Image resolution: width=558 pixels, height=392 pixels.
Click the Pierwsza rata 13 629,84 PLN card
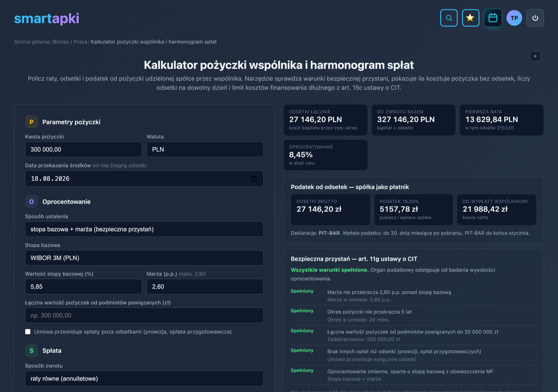pyautogui.click(x=501, y=120)
